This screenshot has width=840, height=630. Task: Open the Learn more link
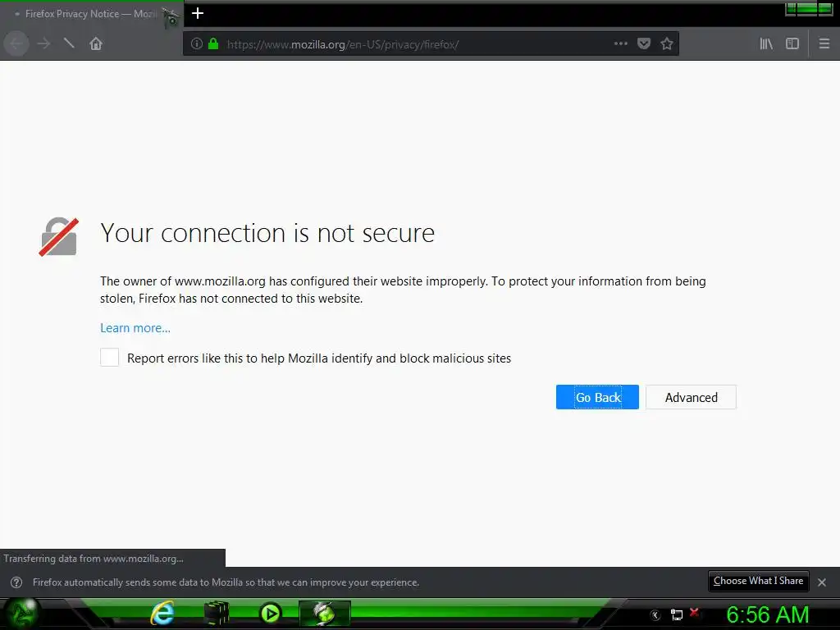click(x=135, y=328)
